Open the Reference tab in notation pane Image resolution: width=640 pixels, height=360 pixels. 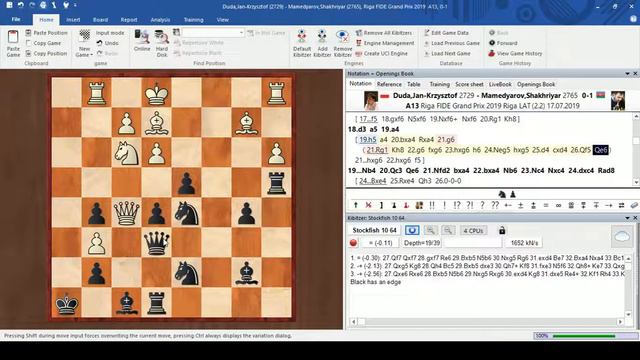pos(389,84)
